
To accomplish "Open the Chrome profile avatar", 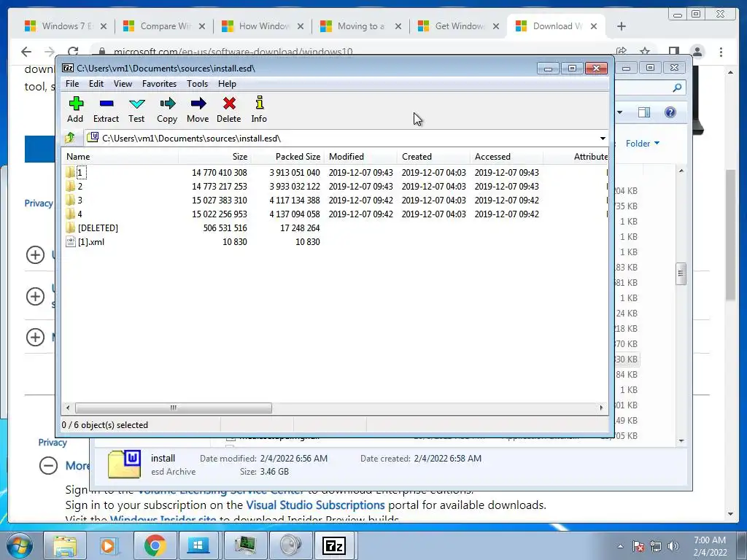I will click(697, 52).
